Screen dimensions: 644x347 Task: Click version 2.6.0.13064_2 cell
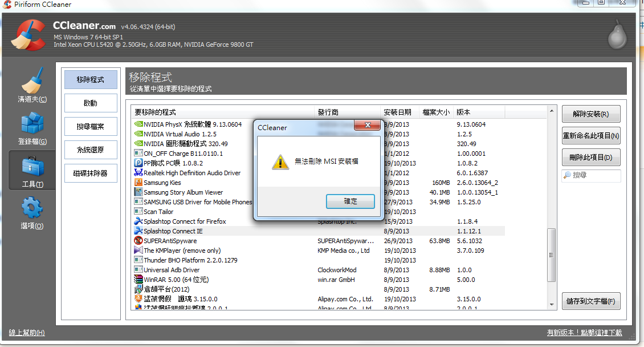[x=477, y=183]
